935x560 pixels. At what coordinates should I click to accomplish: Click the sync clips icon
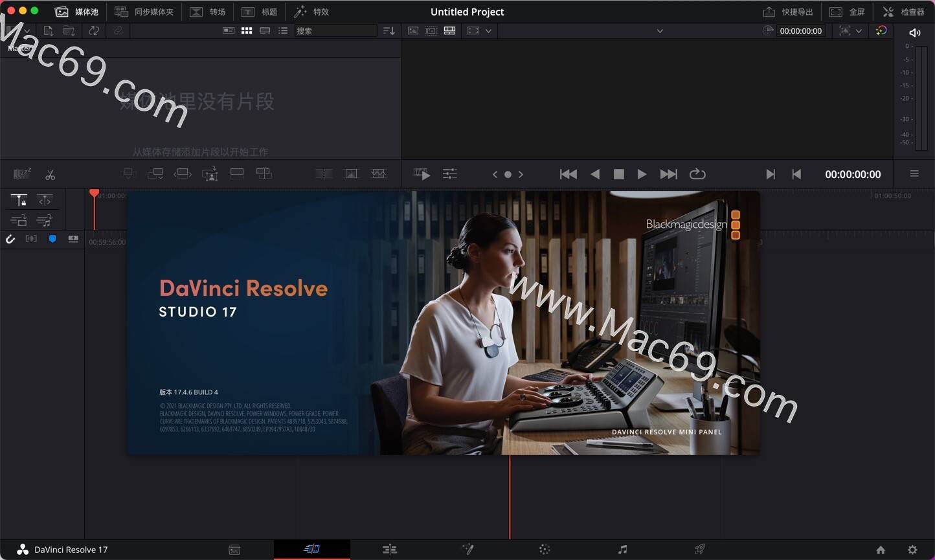coord(94,30)
